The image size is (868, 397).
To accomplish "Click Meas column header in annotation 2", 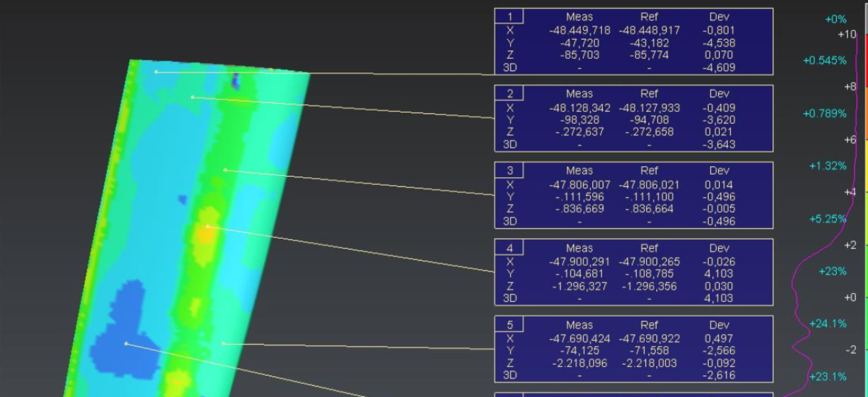I will point(579,94).
